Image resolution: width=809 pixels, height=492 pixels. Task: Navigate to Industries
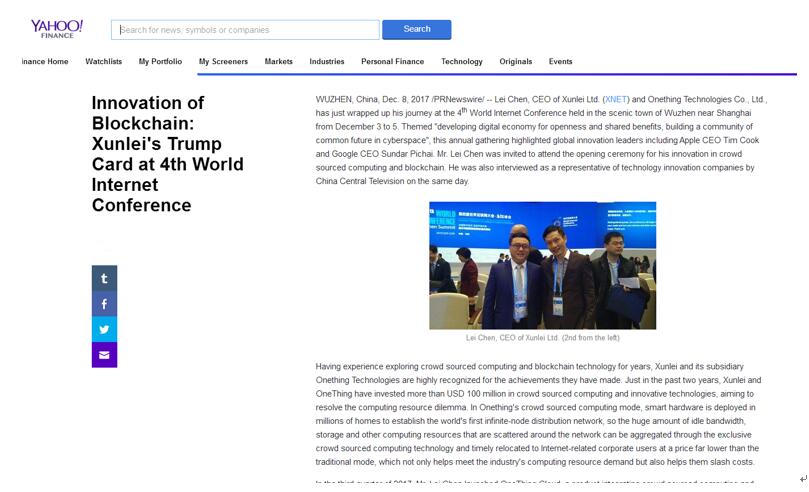click(x=327, y=62)
